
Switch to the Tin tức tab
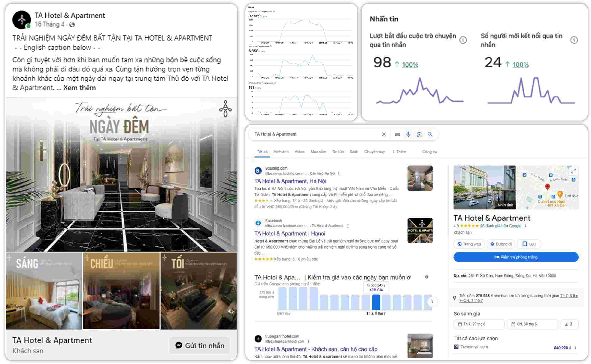pyautogui.click(x=338, y=152)
